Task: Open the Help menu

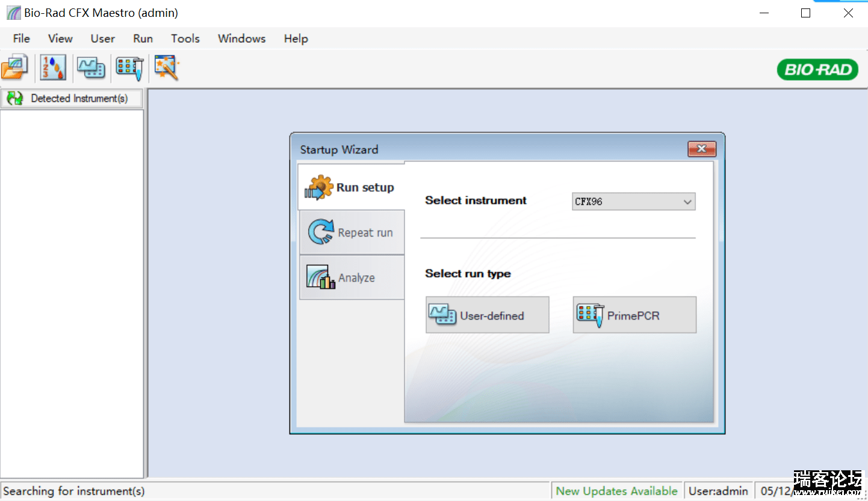Action: pos(296,39)
